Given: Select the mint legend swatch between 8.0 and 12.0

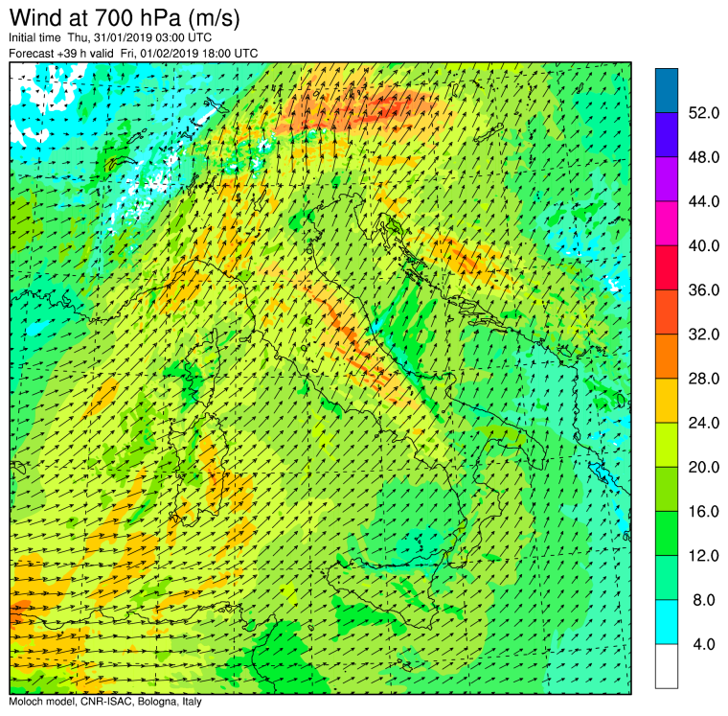Looking at the screenshot, I should [667, 578].
